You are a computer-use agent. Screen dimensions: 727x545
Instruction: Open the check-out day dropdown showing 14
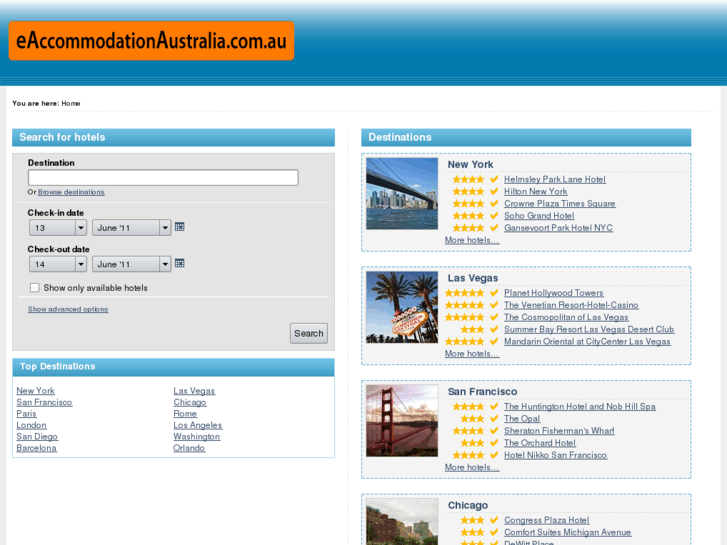(x=57, y=264)
